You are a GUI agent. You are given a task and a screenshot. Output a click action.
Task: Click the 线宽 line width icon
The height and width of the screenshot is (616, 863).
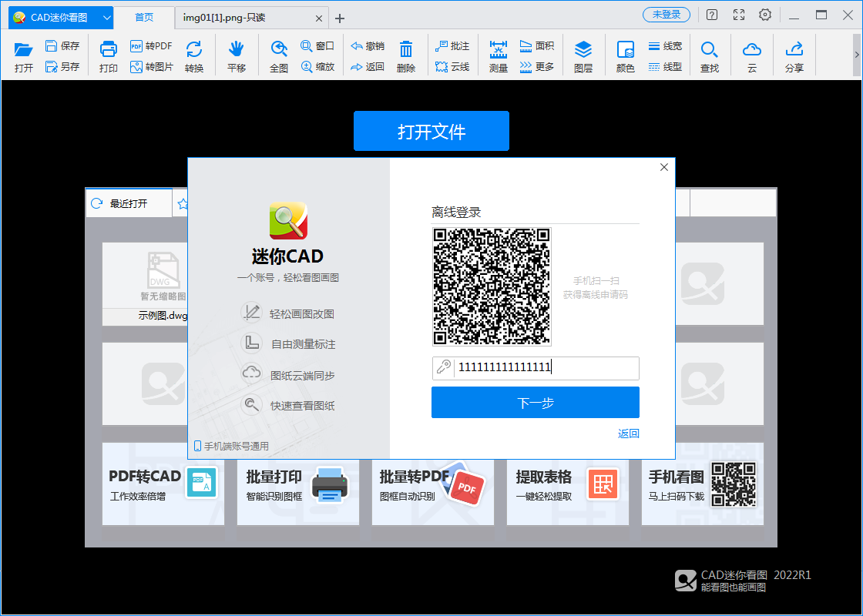[665, 45]
